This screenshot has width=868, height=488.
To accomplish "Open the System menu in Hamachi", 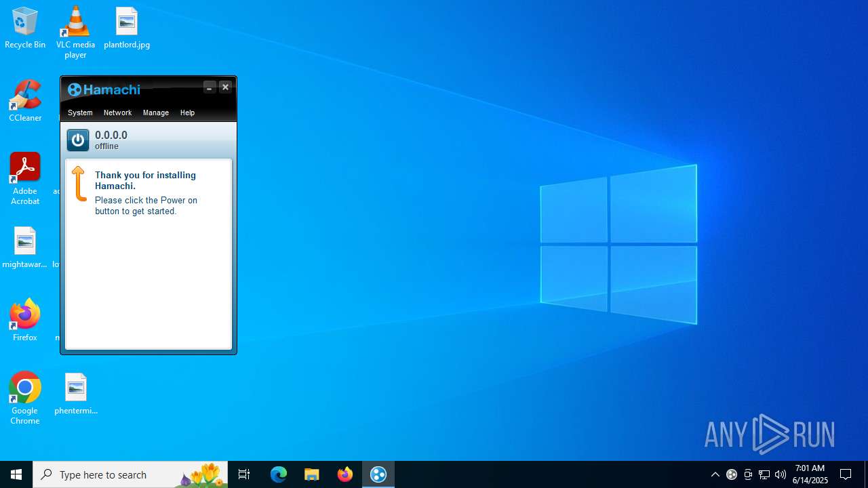I will click(80, 113).
